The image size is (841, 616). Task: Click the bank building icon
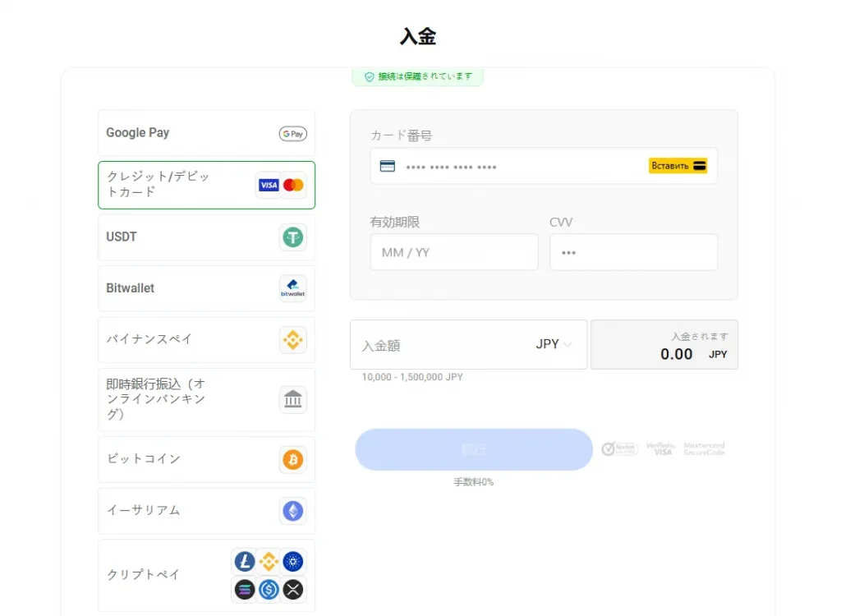pyautogui.click(x=293, y=399)
